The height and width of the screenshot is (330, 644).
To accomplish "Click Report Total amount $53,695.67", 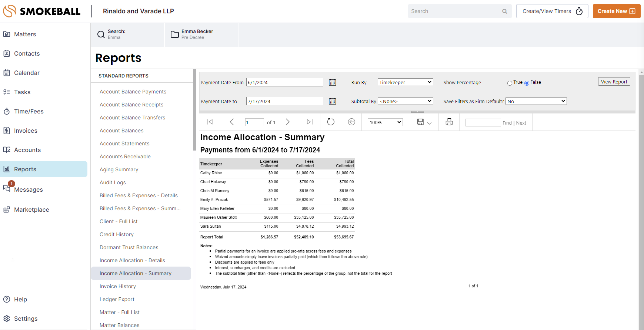I will pos(344,237).
